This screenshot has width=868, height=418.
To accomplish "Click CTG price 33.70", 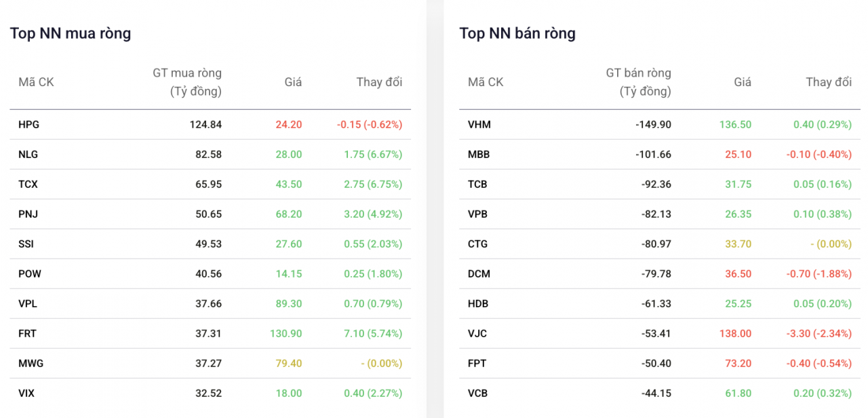I will [738, 244].
